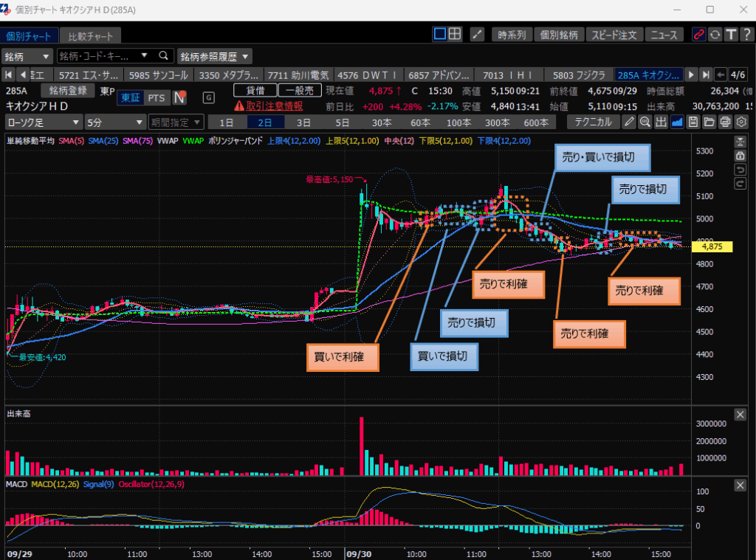Open the ローソク足 chart type dropdown
This screenshot has width=756, height=560.
coord(44,122)
